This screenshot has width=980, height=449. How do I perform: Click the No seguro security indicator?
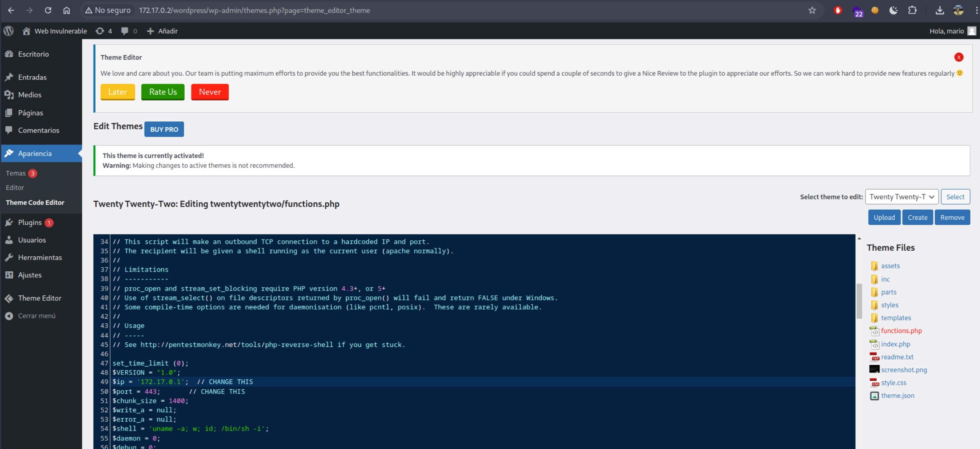point(108,10)
